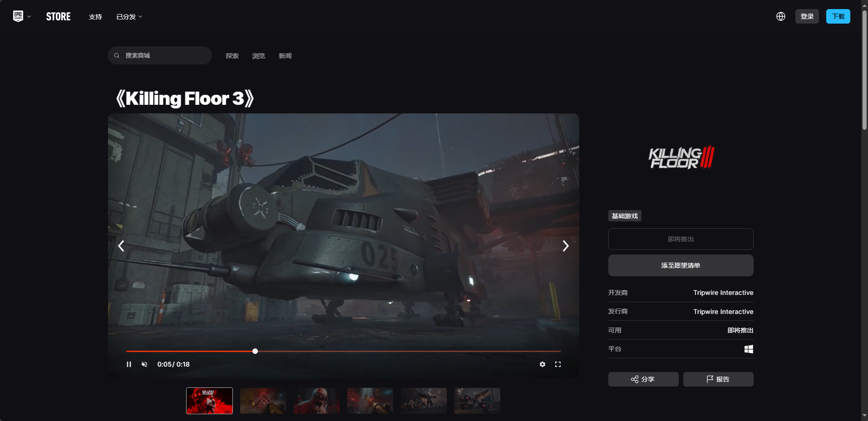
Task: Switch to the 探索 tab
Action: point(232,56)
